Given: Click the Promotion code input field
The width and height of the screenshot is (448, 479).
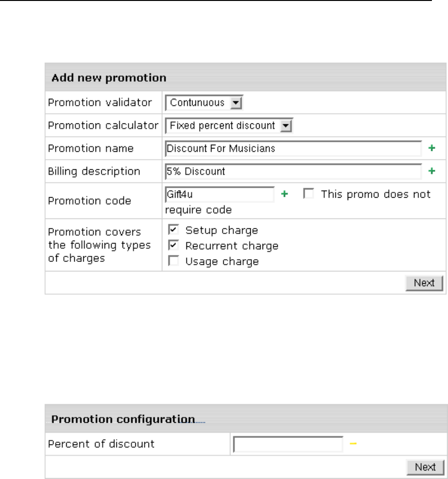Looking at the screenshot, I should 220,194.
